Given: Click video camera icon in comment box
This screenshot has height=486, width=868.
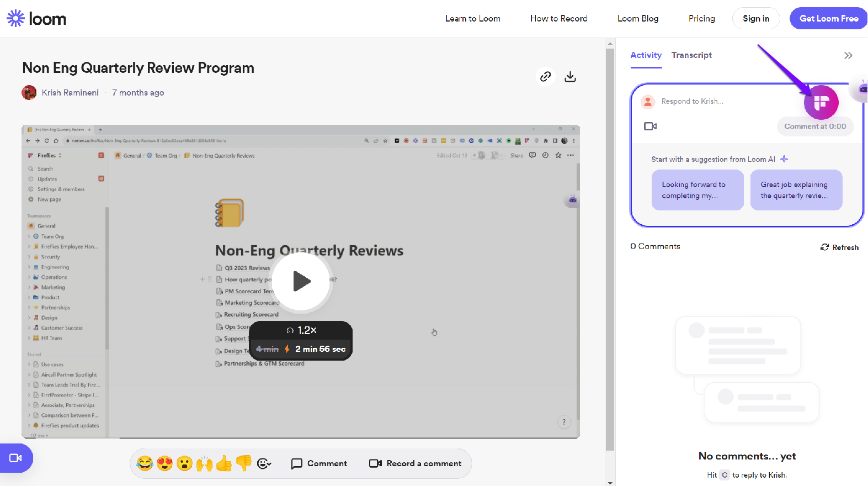Looking at the screenshot, I should point(650,126).
